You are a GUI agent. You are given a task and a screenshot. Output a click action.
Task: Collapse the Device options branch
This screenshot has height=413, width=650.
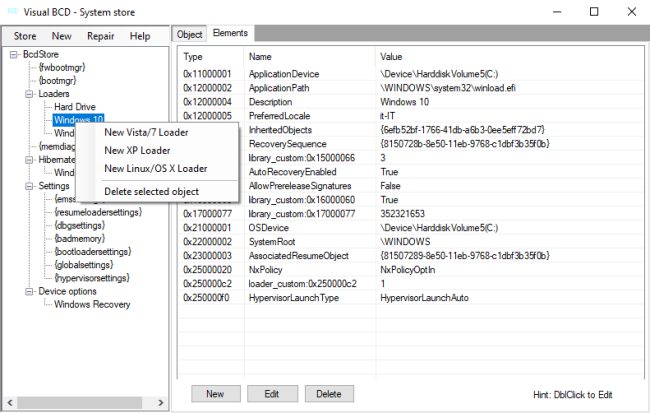tap(29, 291)
